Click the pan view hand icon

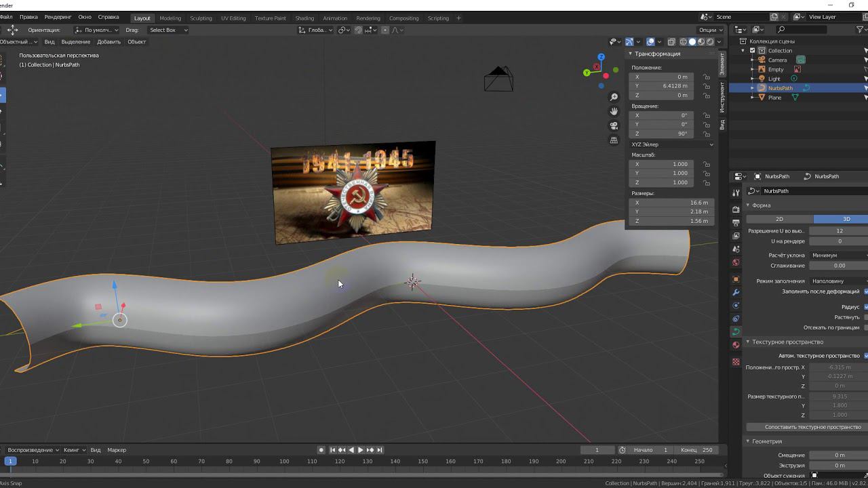coord(614,111)
